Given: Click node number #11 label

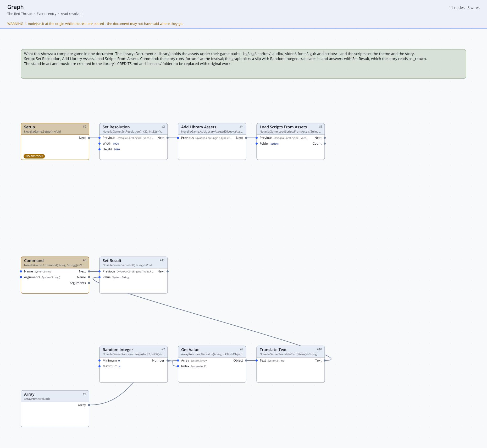Looking at the screenshot, I should coord(162,260).
